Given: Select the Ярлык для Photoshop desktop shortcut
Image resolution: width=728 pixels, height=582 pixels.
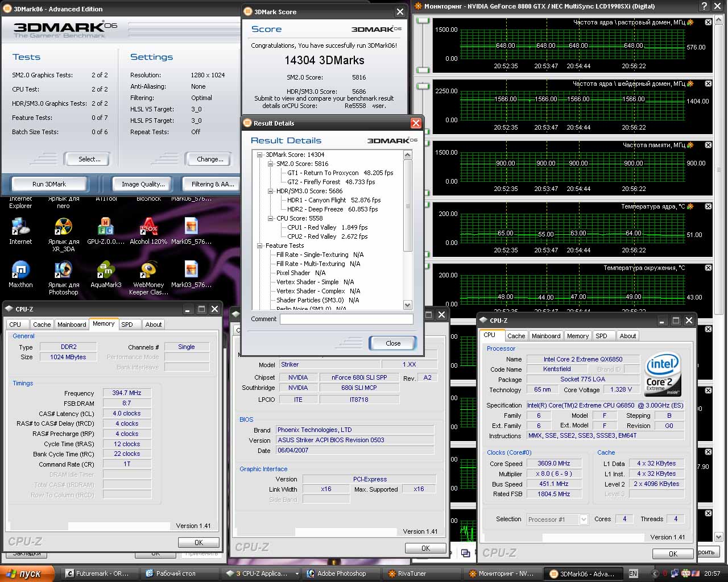Looking at the screenshot, I should [63, 278].
